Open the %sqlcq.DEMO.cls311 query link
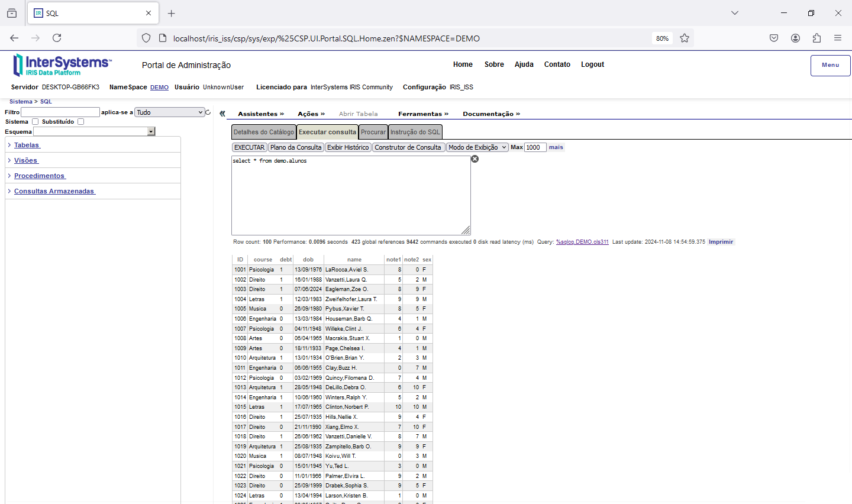 (582, 242)
